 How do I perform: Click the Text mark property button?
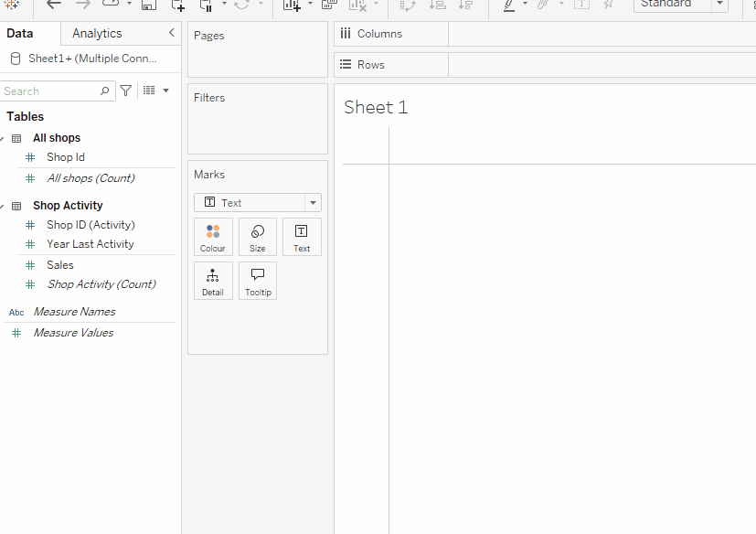tap(302, 237)
